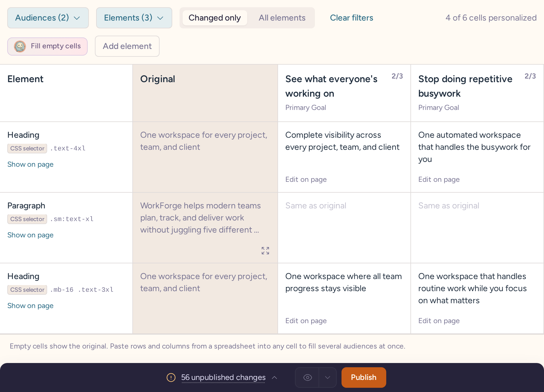Screen dimensions: 544x392
Task: Click the 'WorkForge helps modern teams' original paragraph
Action: (x=200, y=218)
